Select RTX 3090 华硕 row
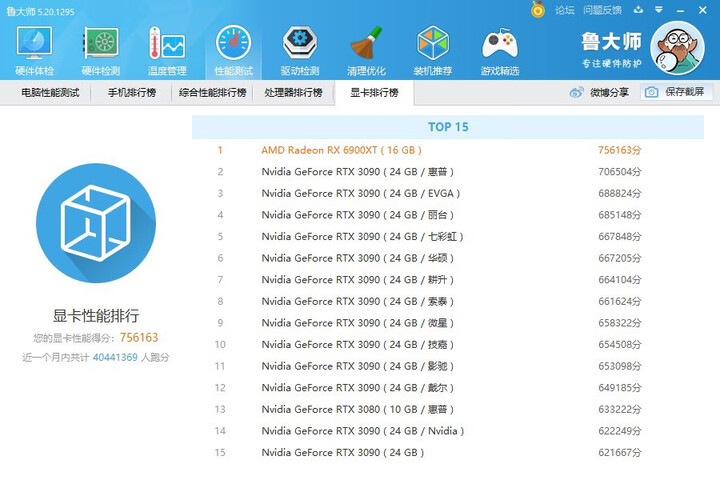This screenshot has height=480, width=720. pos(448,258)
